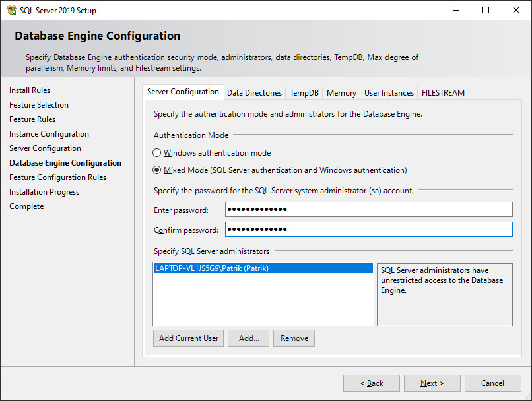
Task: Click Add Current User button
Action: click(188, 338)
